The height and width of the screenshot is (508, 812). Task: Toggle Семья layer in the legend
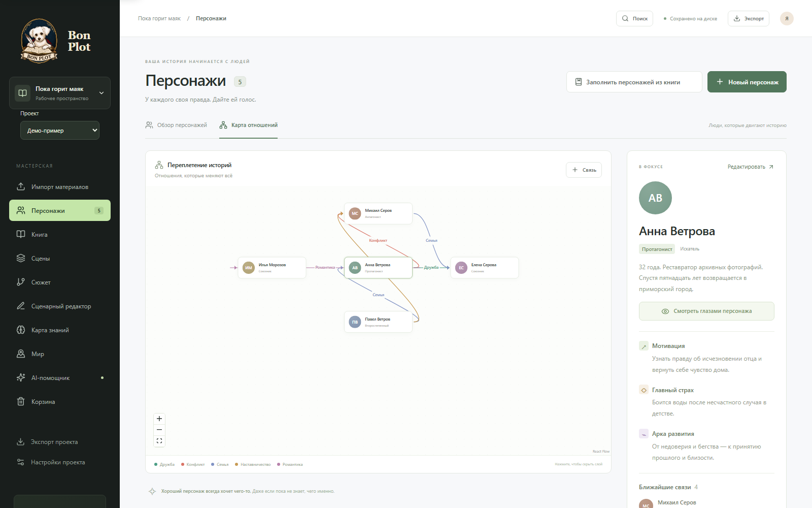(x=220, y=464)
